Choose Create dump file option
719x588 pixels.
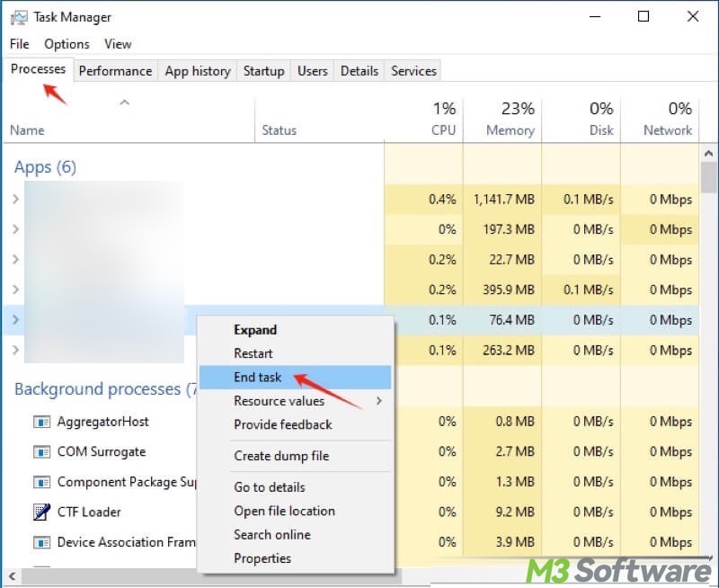coord(281,456)
